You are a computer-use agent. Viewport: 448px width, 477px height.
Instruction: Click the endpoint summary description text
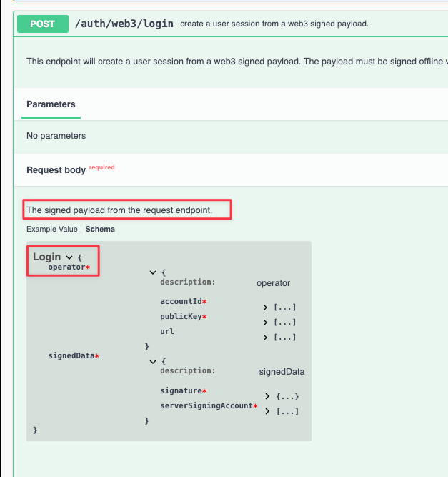pyautogui.click(x=274, y=24)
